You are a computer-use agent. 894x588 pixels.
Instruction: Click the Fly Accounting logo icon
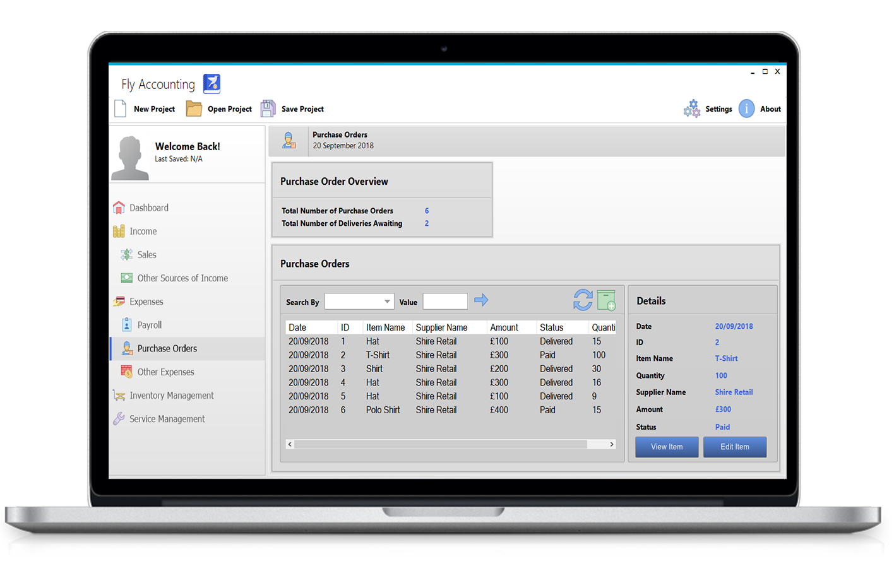(x=212, y=83)
